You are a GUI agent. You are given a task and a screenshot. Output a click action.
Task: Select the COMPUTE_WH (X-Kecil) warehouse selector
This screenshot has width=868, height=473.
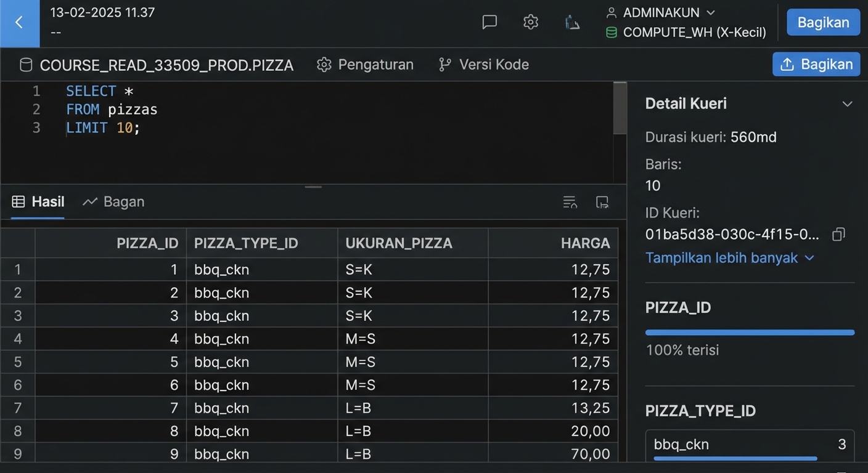tap(687, 33)
